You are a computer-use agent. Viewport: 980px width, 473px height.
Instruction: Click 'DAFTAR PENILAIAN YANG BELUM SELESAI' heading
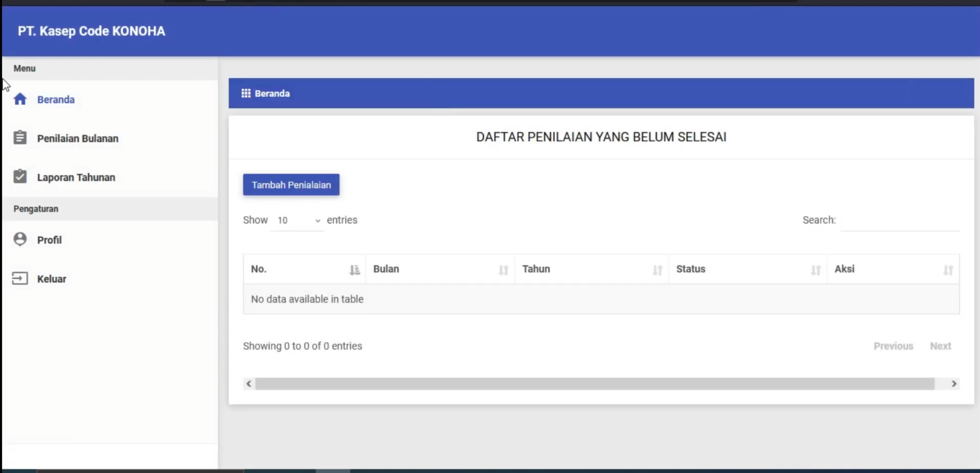[601, 137]
